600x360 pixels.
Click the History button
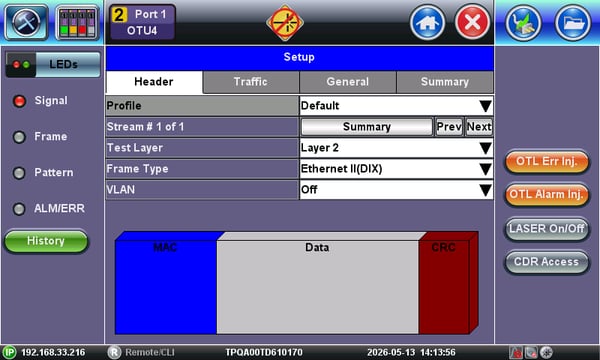pos(46,241)
